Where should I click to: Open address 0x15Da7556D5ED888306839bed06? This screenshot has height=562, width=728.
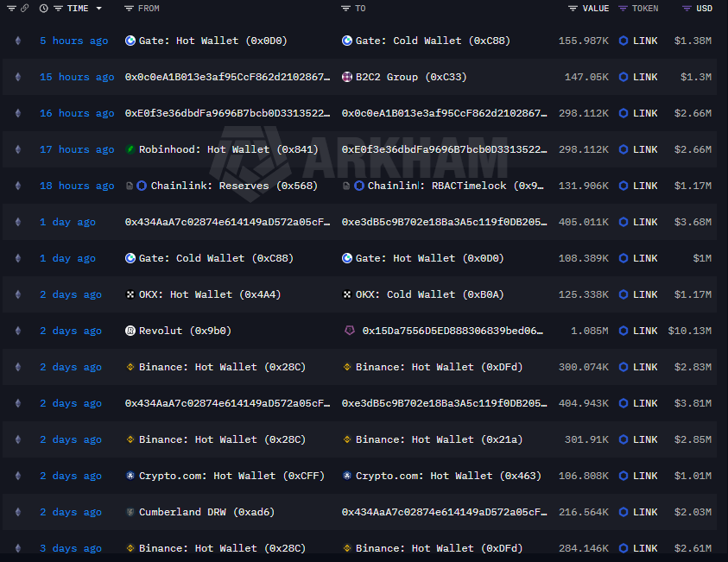[453, 331]
